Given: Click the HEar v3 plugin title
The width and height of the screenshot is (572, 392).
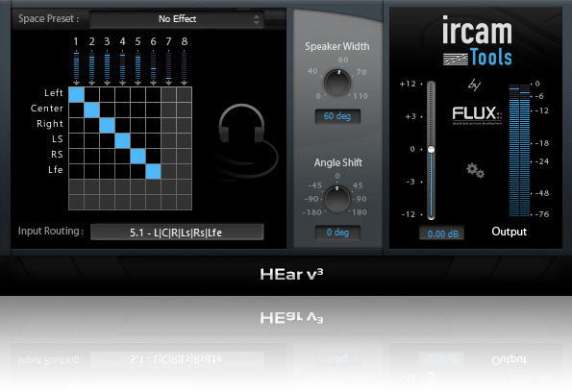Looking at the screenshot, I should [291, 274].
